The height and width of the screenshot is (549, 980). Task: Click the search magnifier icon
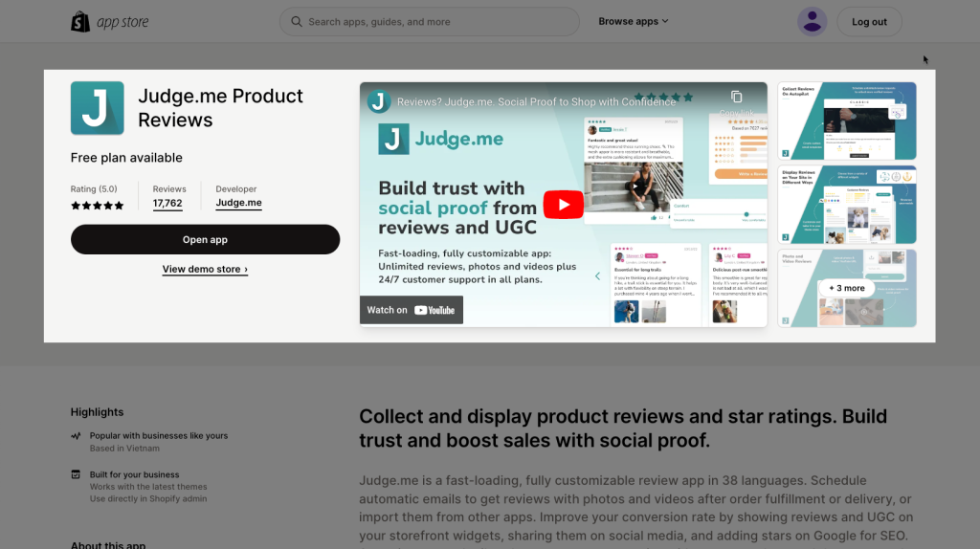[297, 22]
